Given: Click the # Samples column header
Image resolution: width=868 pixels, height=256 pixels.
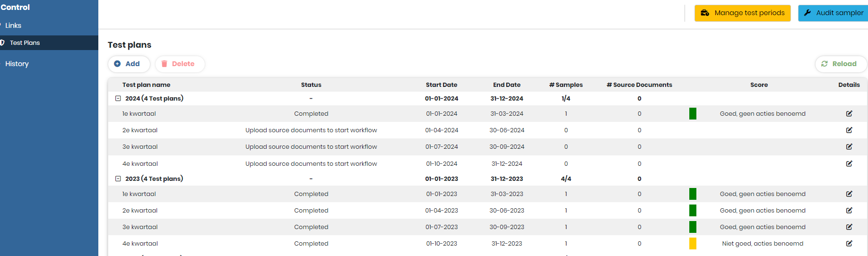Looking at the screenshot, I should pyautogui.click(x=566, y=85).
